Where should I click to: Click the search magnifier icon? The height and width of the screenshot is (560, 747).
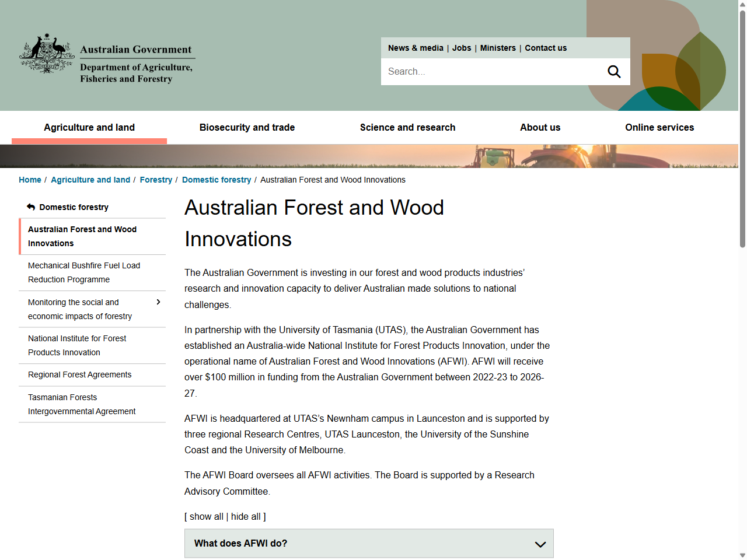pos(614,72)
